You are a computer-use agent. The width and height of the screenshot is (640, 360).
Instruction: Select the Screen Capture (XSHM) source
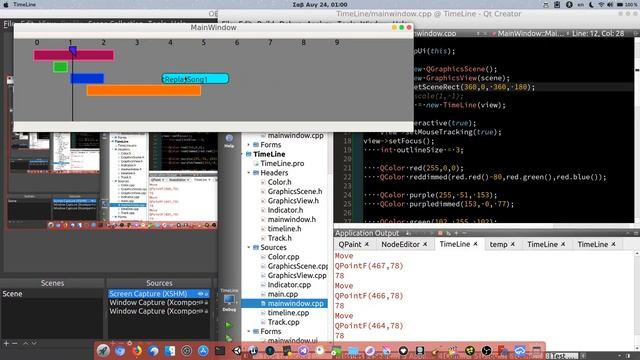[159, 293]
